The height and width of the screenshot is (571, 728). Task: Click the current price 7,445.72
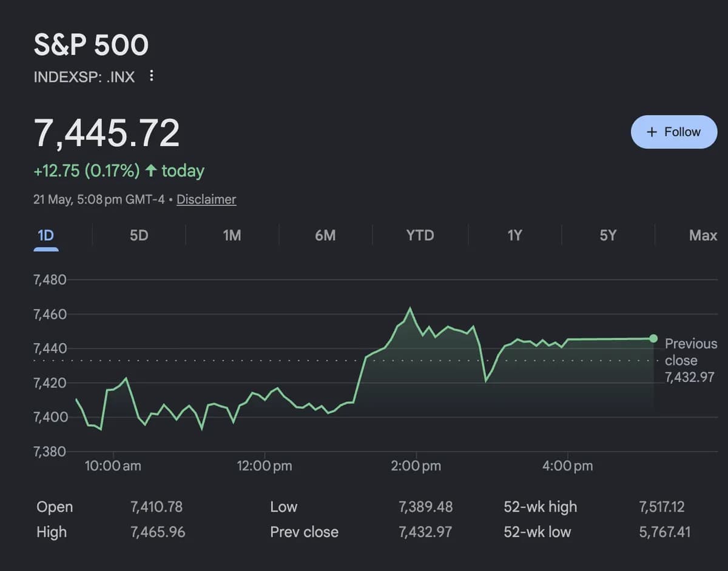(107, 133)
